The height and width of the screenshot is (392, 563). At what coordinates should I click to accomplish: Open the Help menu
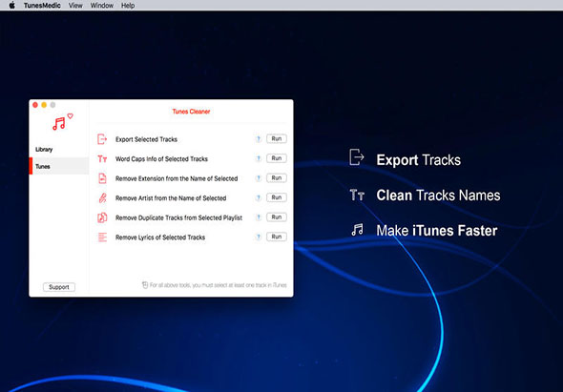128,6
